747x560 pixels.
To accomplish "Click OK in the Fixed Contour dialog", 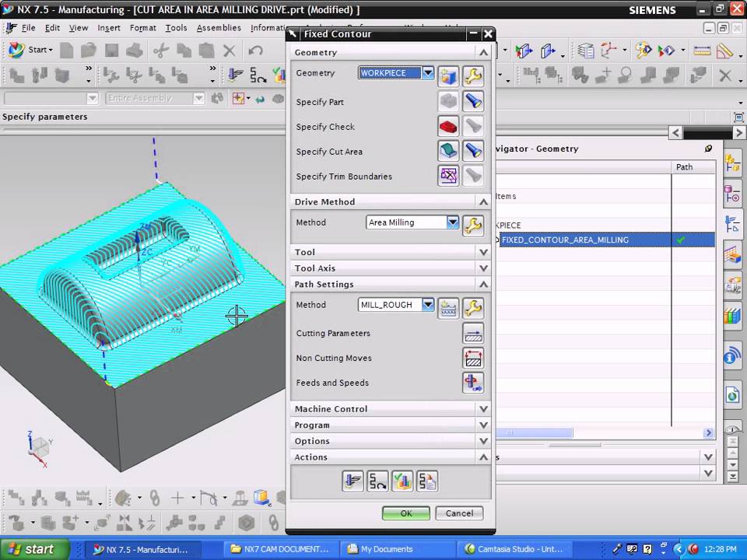I will click(406, 513).
